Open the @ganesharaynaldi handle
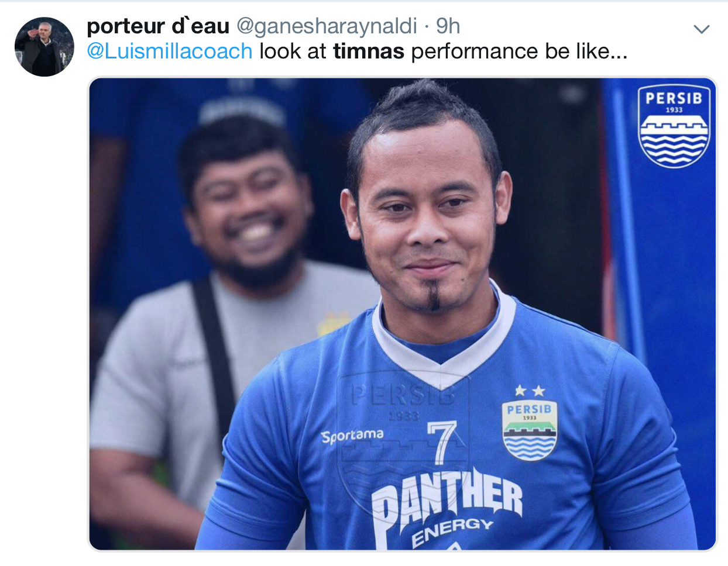 tap(327, 26)
